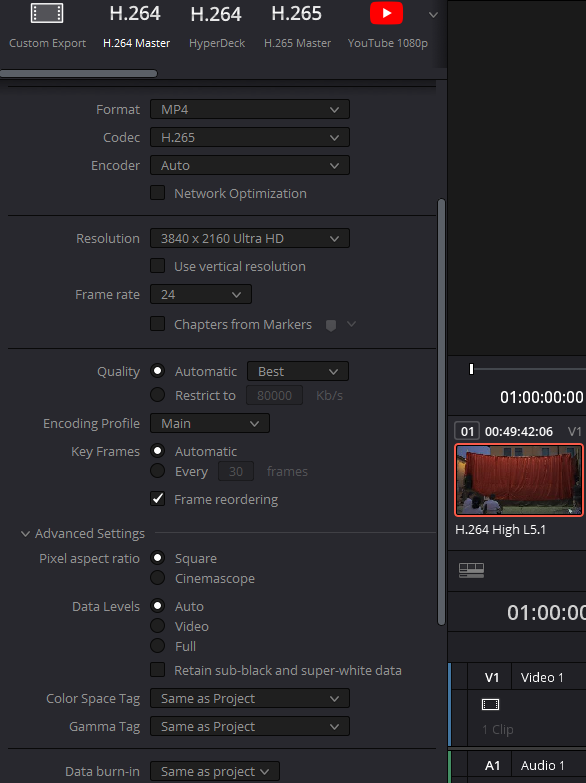The image size is (586, 783).
Task: Click the render settings vertical scrollbar
Action: pyautogui.click(x=441, y=412)
